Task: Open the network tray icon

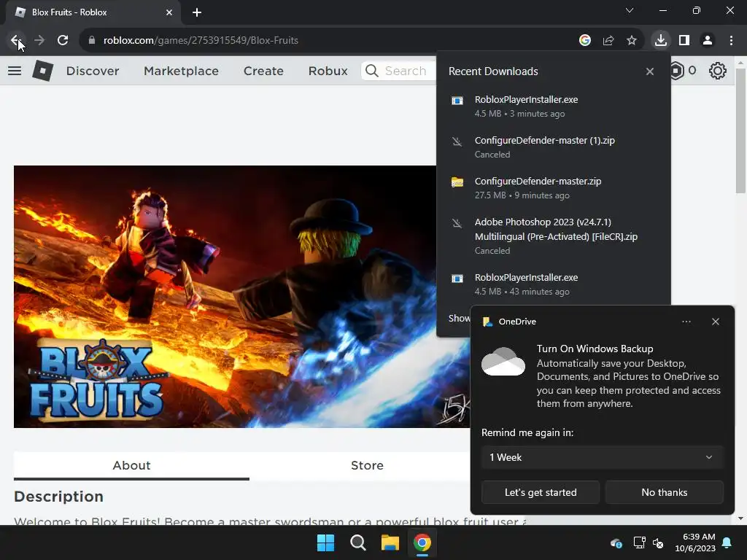Action: (639, 542)
